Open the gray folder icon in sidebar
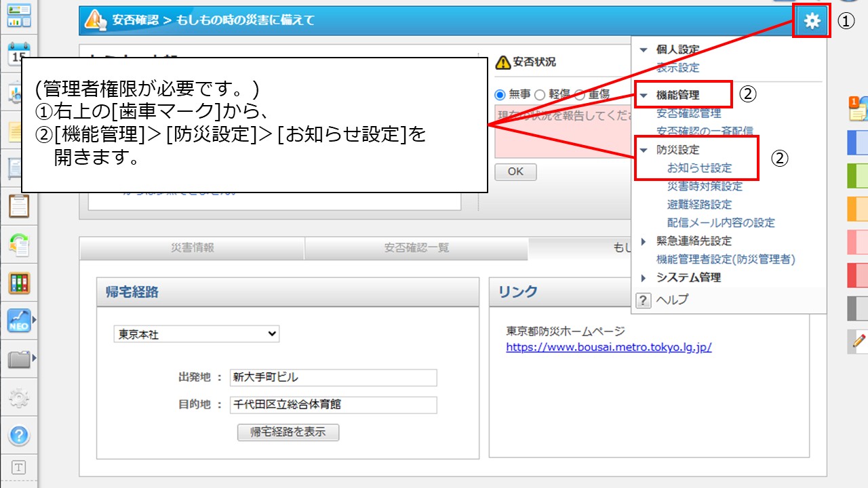This screenshot has width=868, height=488. [19, 359]
